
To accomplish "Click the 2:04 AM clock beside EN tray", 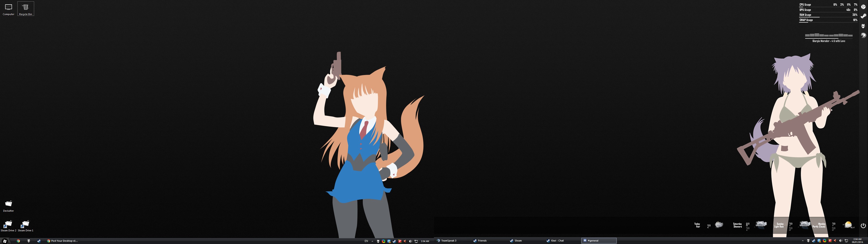I will (x=425, y=241).
